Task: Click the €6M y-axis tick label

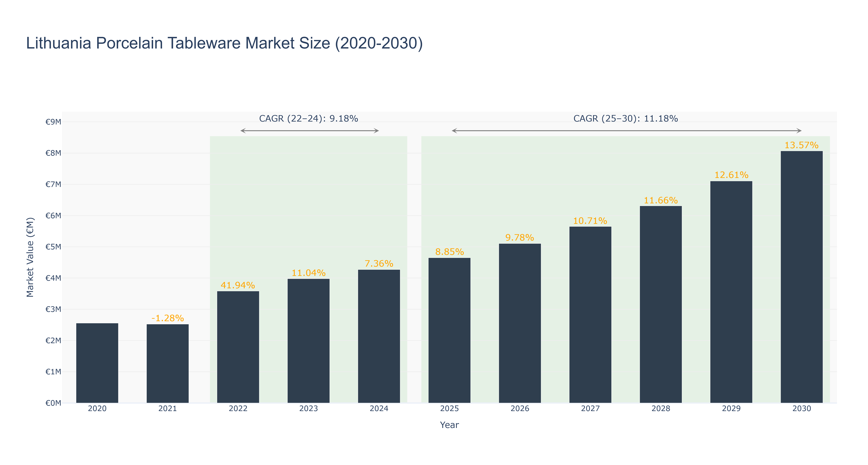Action: pyautogui.click(x=53, y=215)
